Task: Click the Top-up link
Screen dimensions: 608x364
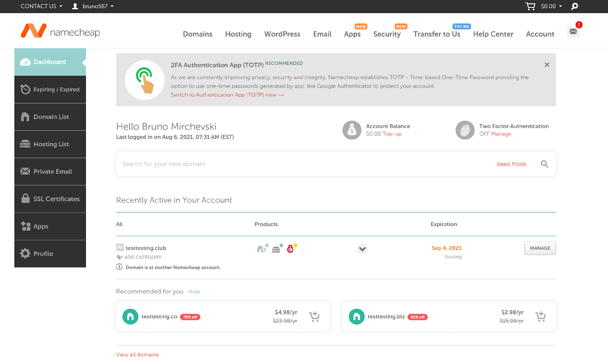Action: [392, 134]
